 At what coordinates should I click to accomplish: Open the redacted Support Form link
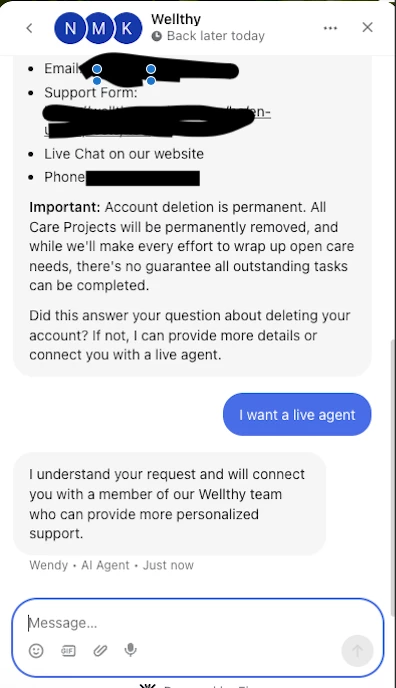point(157,121)
